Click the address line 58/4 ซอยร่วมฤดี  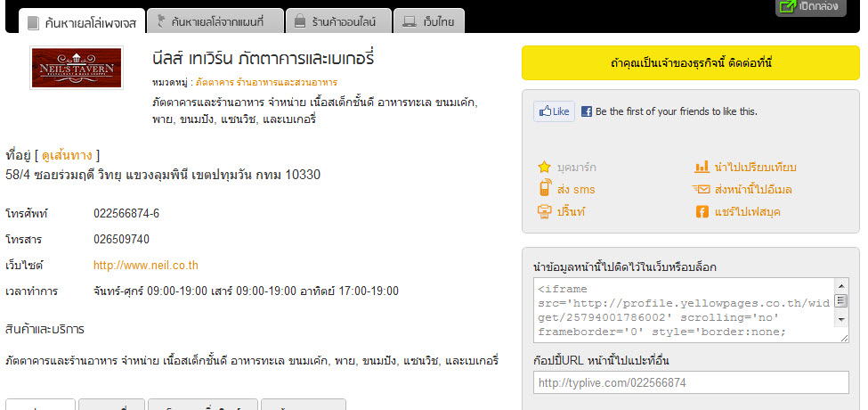coord(163,175)
